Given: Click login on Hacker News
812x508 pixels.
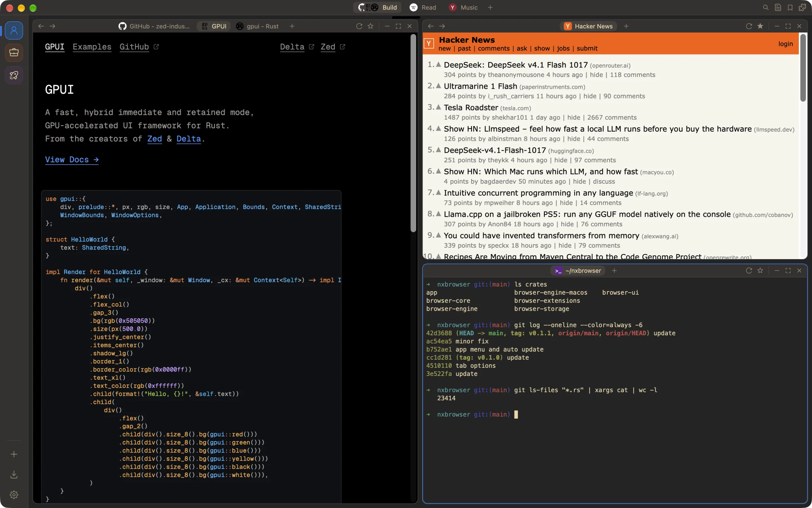Looking at the screenshot, I should 785,44.
